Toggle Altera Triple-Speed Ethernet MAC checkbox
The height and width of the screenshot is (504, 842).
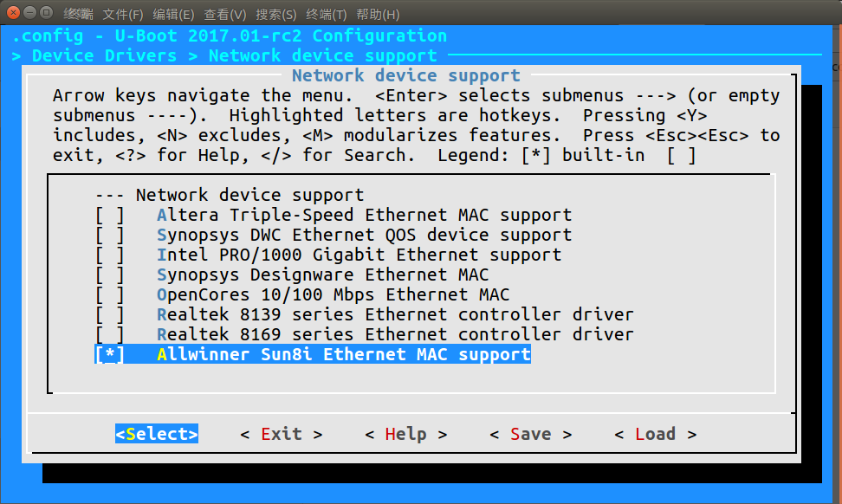(x=109, y=215)
